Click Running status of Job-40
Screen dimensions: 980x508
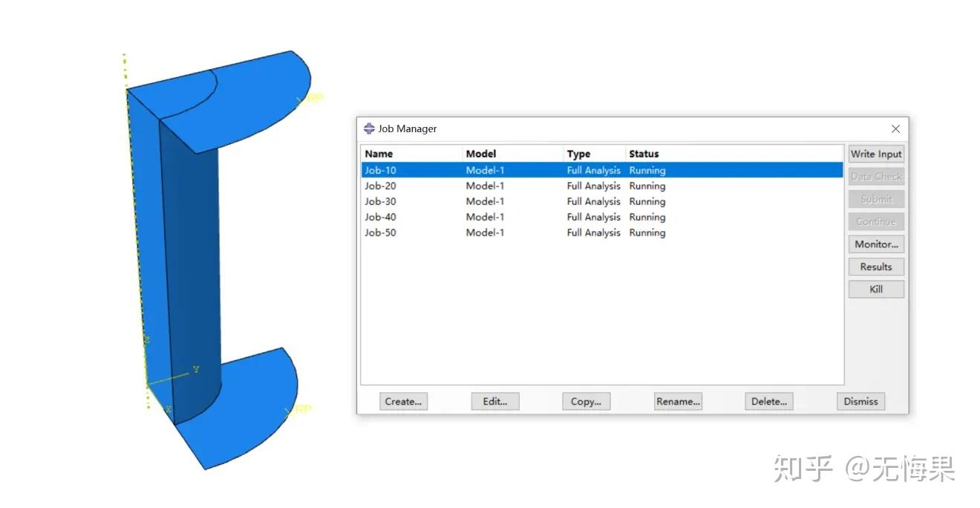[647, 217]
